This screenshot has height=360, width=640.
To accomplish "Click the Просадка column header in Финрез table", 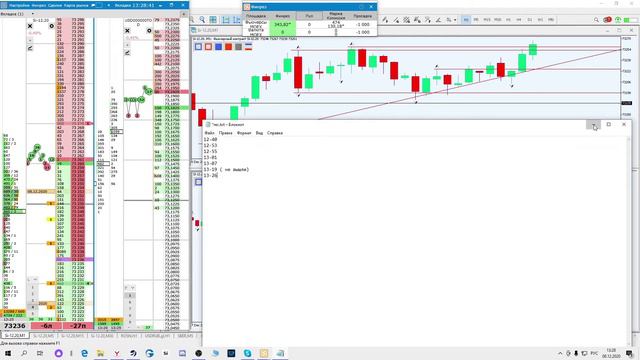I will click(362, 16).
